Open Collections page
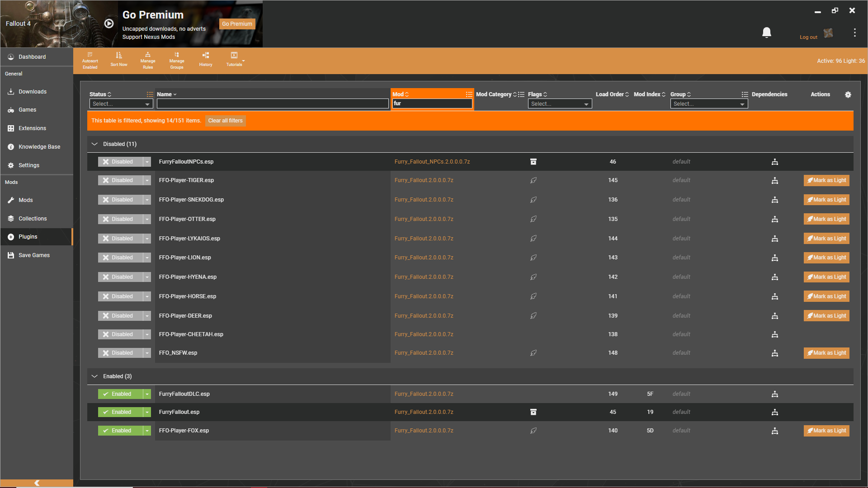Image resolution: width=868 pixels, height=488 pixels. click(x=37, y=219)
